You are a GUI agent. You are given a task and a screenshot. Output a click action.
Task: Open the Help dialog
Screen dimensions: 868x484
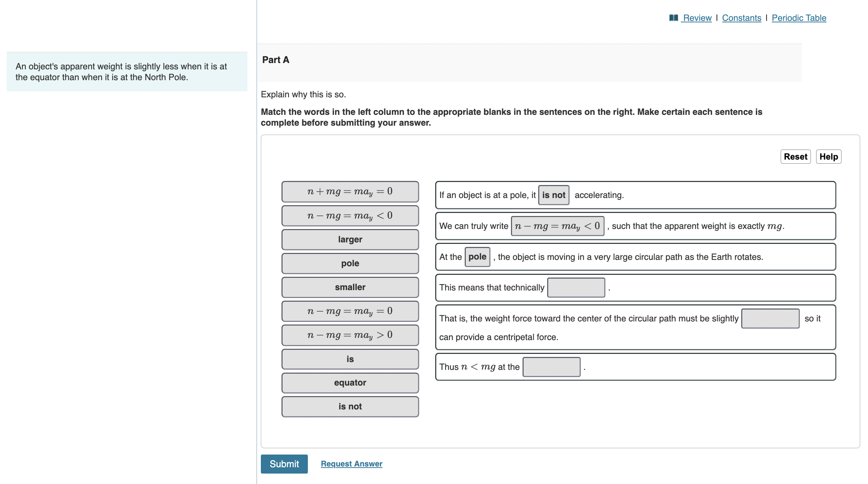coord(828,157)
